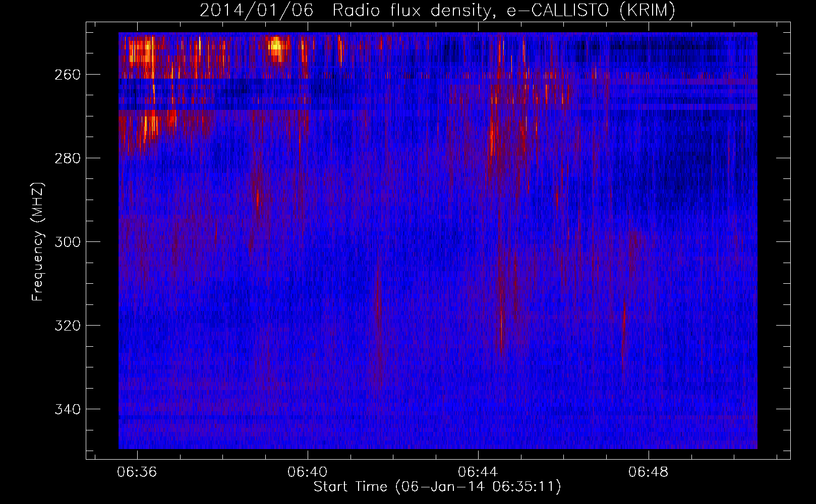This screenshot has height=504, width=816.
Task: Click the 280 frequency tick label
Action: tap(68, 158)
